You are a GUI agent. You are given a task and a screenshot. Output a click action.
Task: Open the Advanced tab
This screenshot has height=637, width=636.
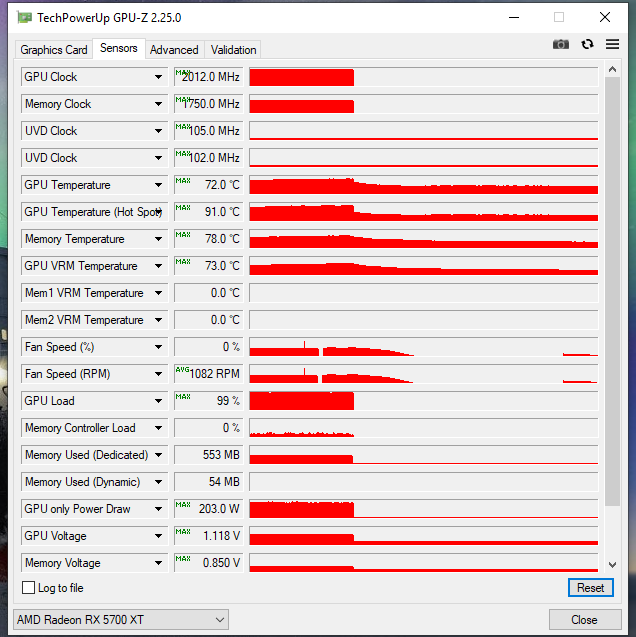[x=174, y=50]
